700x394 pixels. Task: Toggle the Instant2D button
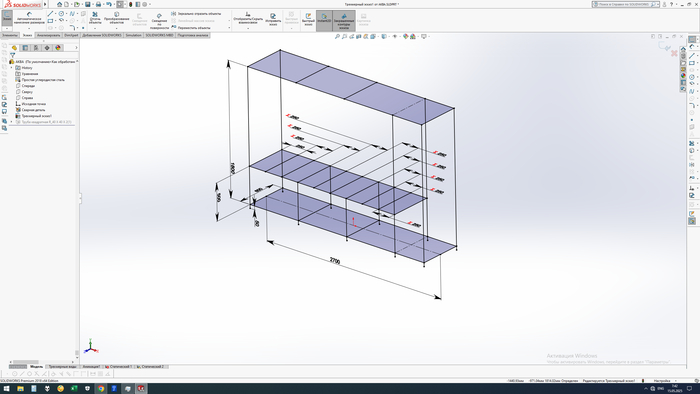324,21
